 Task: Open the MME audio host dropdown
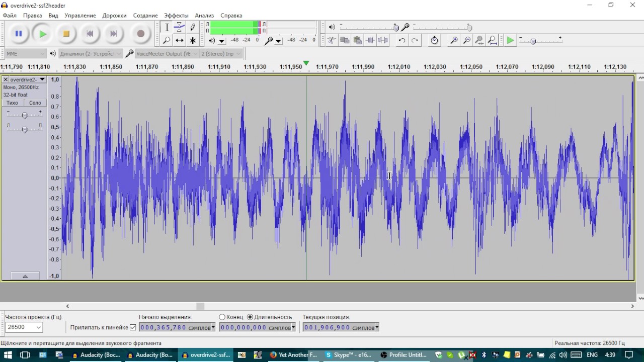(x=26, y=53)
